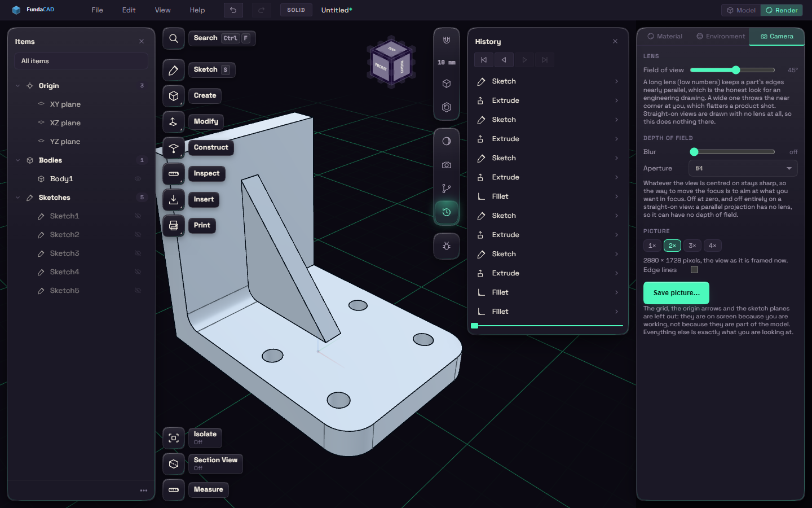Toggle visibility of Body1
Viewport: 812px width, 508px height.
click(138, 179)
